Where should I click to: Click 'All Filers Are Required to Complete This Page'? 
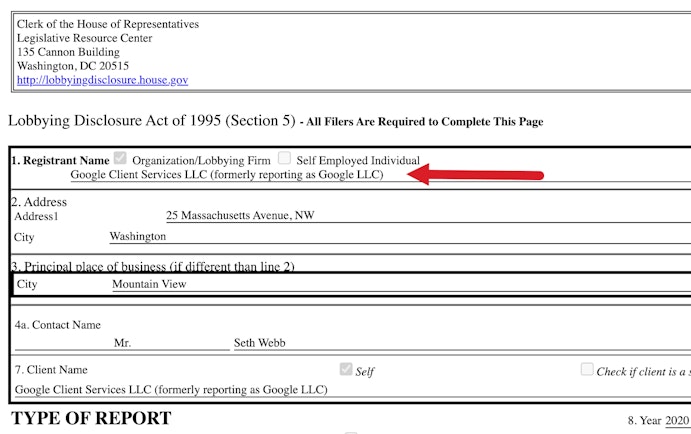pos(425,122)
